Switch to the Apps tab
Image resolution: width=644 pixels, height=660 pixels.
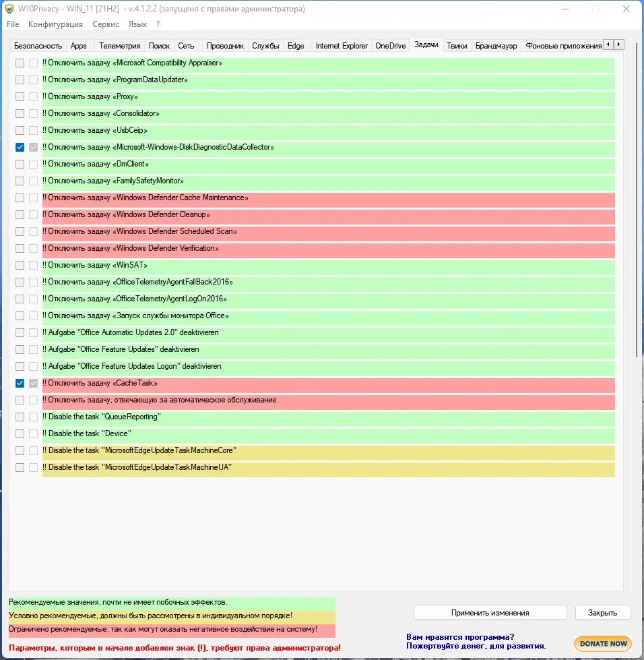(x=79, y=46)
